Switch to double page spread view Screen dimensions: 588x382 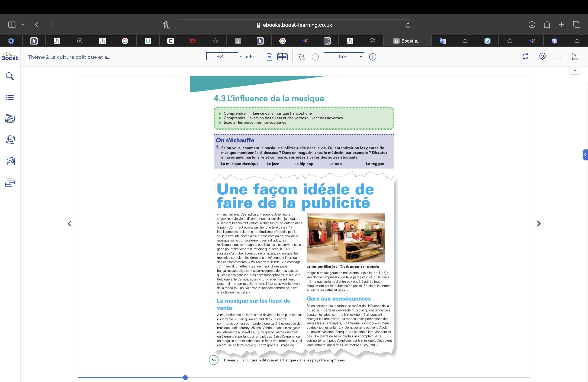(282, 57)
